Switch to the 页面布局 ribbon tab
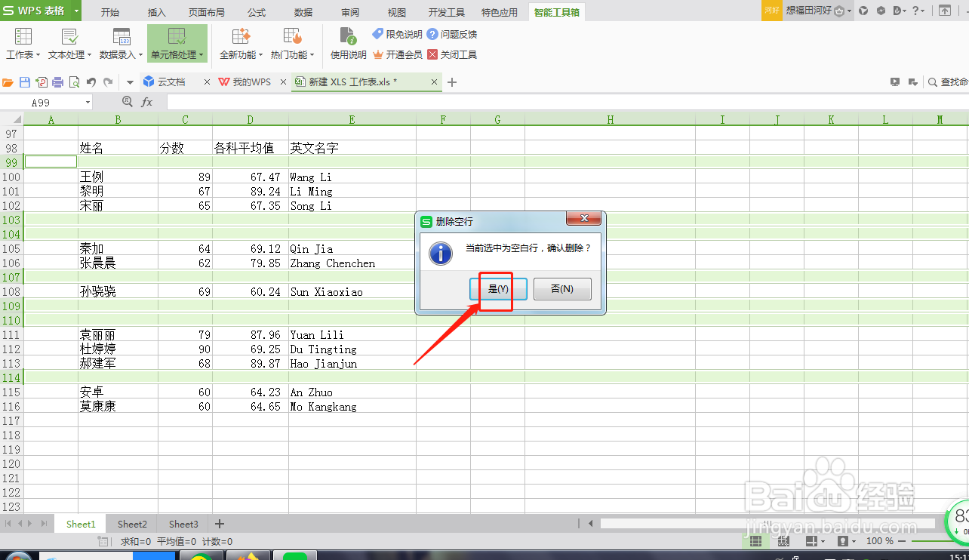The height and width of the screenshot is (560, 969). click(206, 12)
